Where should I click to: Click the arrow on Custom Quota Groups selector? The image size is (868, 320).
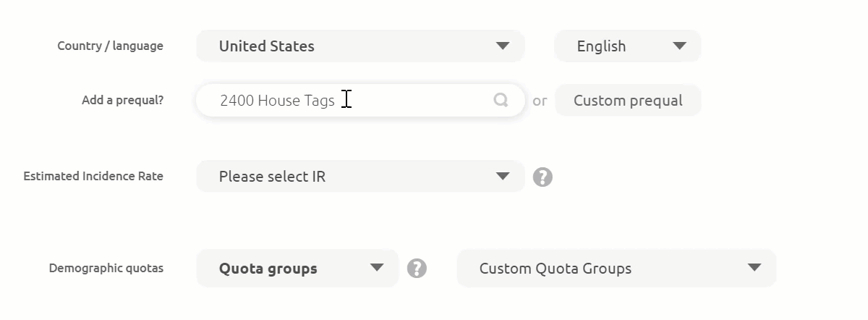(754, 268)
